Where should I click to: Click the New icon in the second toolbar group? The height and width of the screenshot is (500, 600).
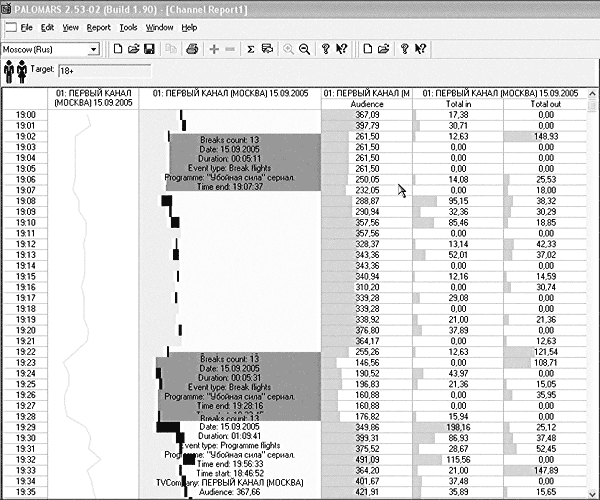click(x=367, y=49)
